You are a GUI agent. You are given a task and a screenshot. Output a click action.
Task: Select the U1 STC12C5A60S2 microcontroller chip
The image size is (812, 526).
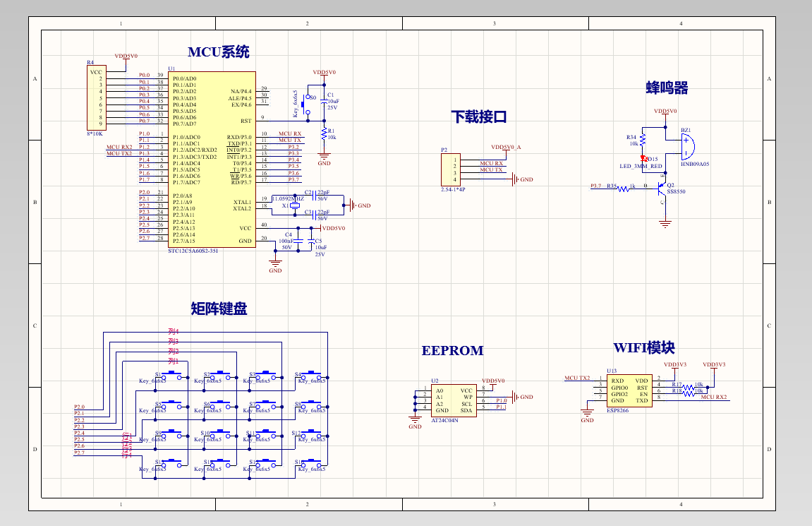[212, 160]
